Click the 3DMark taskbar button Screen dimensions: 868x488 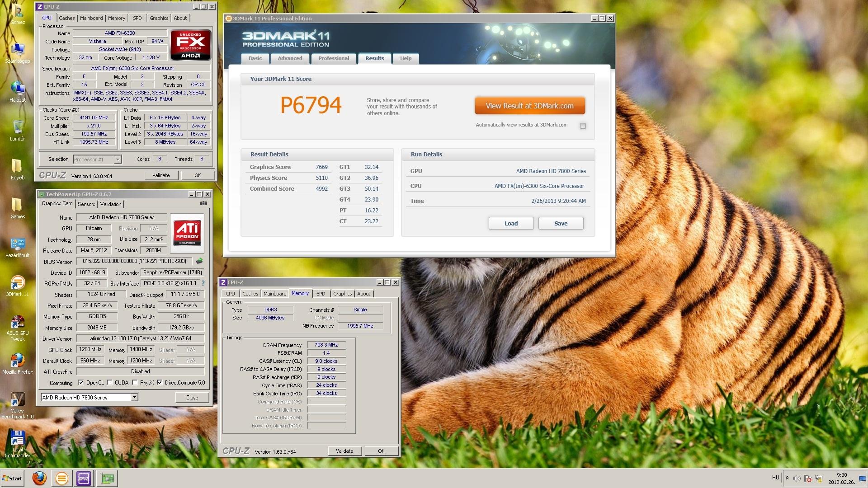(x=62, y=478)
